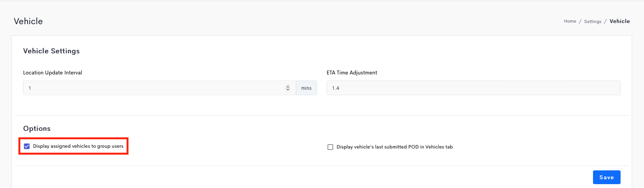Click the mins unit label
The width and height of the screenshot is (644, 188).
click(x=306, y=88)
